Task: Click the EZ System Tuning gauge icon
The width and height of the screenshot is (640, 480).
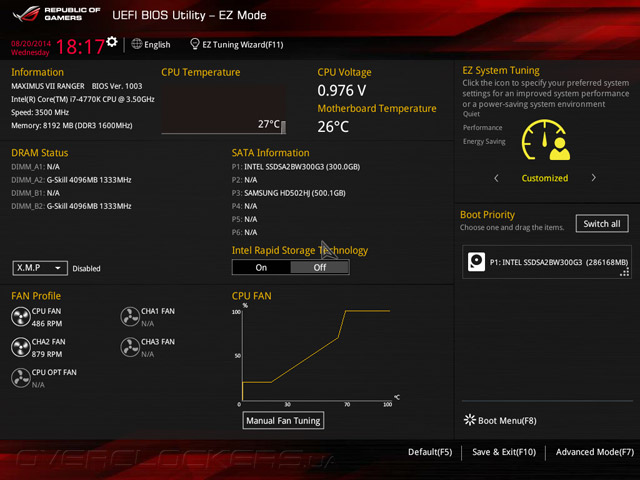Action: (x=546, y=140)
